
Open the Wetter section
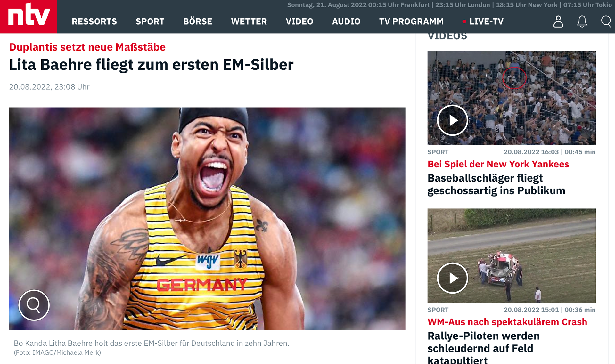click(x=249, y=21)
